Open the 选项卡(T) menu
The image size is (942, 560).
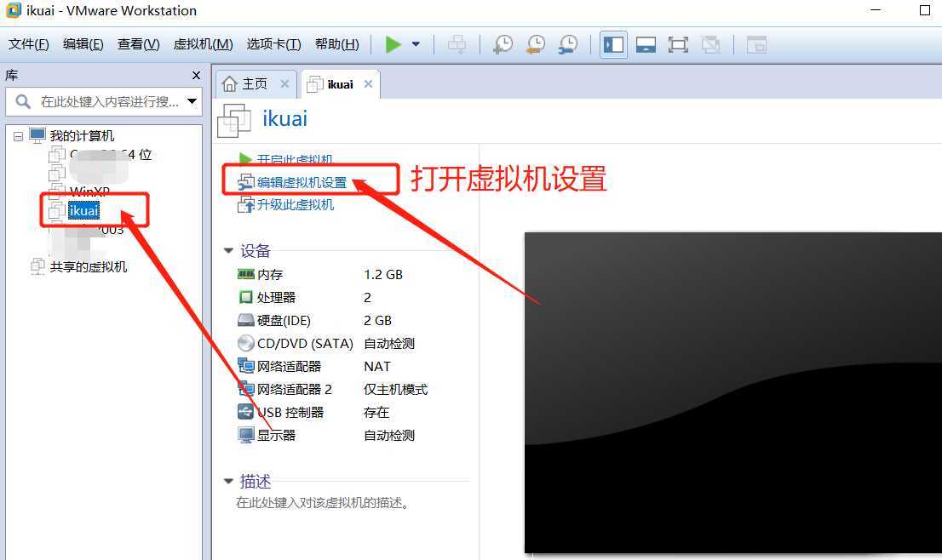273,44
